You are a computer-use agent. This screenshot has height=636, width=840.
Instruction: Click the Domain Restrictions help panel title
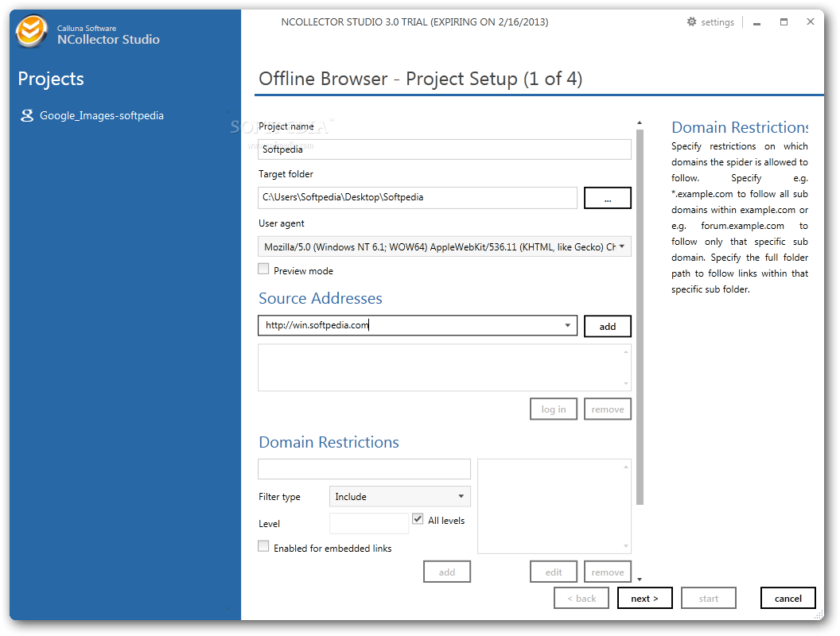740,127
